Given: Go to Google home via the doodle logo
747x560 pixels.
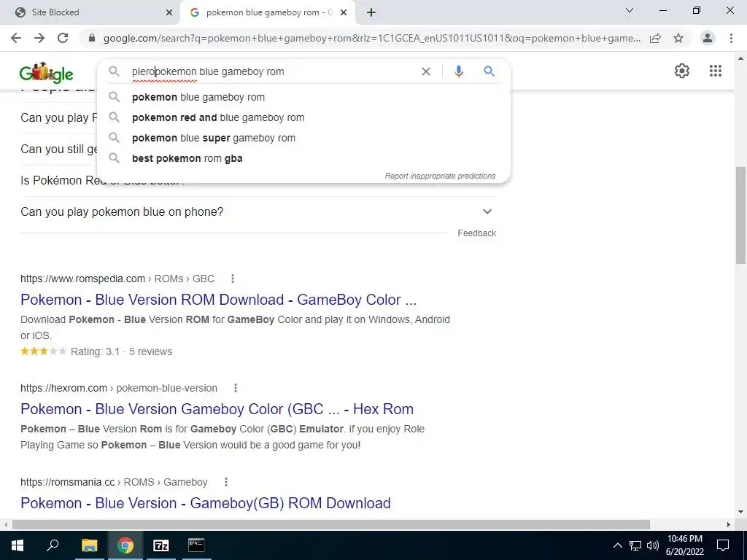Looking at the screenshot, I should coord(46,73).
